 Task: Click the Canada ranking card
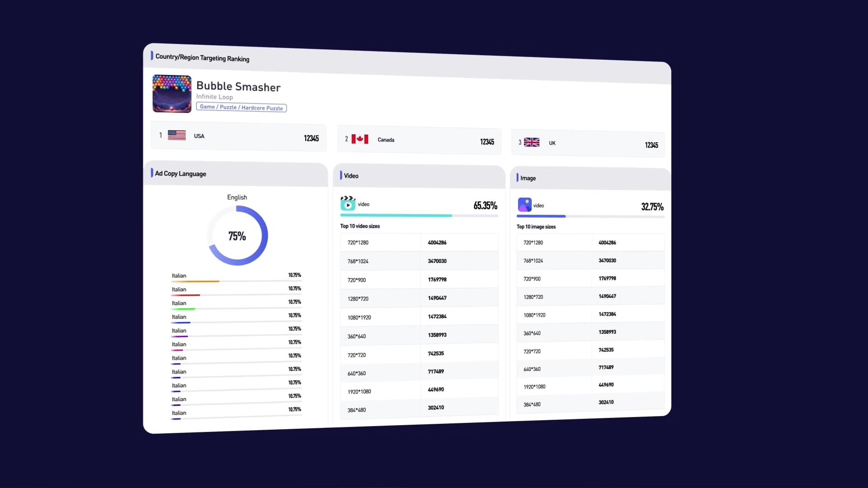[419, 141]
